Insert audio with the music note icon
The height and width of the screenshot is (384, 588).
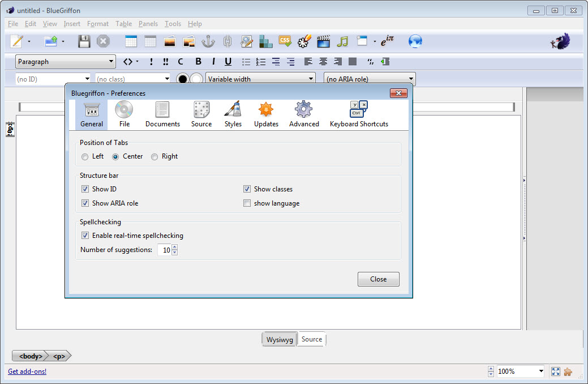tap(342, 41)
